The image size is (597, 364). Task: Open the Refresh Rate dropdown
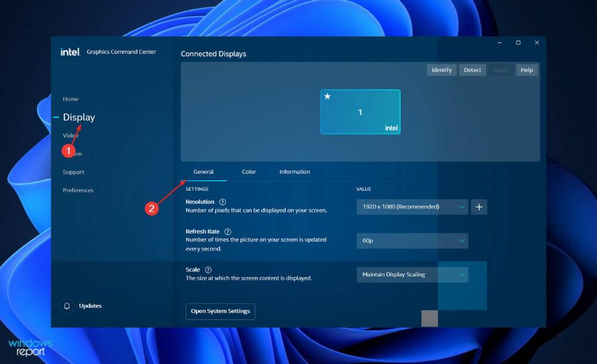[412, 240]
